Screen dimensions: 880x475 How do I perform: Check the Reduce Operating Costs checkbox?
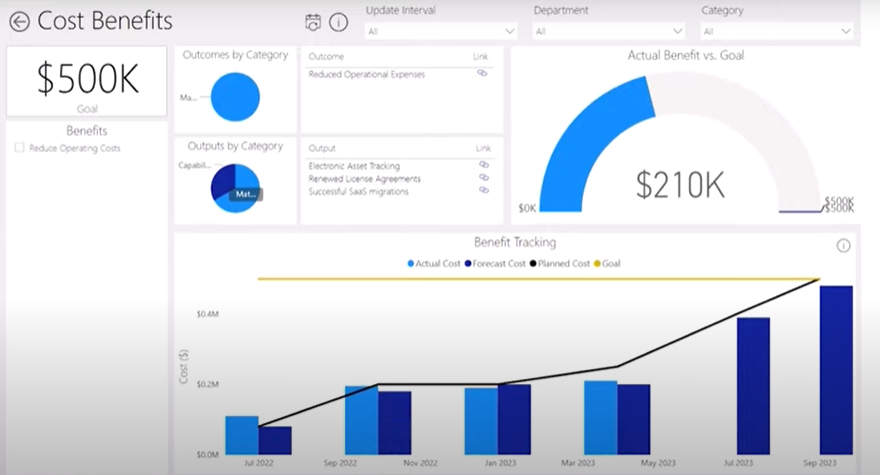pos(20,148)
